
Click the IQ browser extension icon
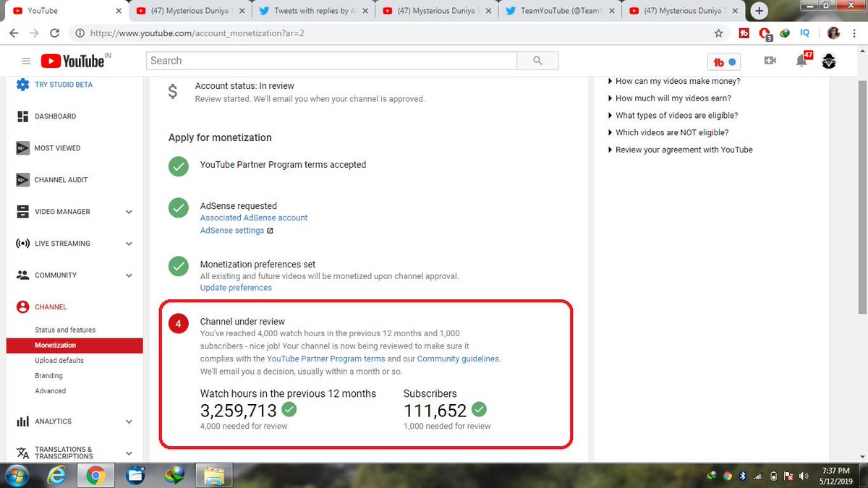[805, 33]
